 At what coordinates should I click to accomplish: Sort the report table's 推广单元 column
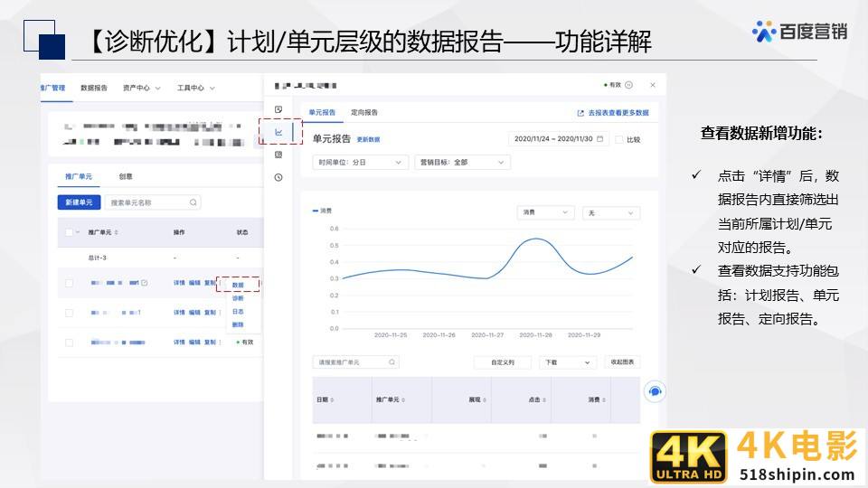pyautogui.click(x=403, y=399)
